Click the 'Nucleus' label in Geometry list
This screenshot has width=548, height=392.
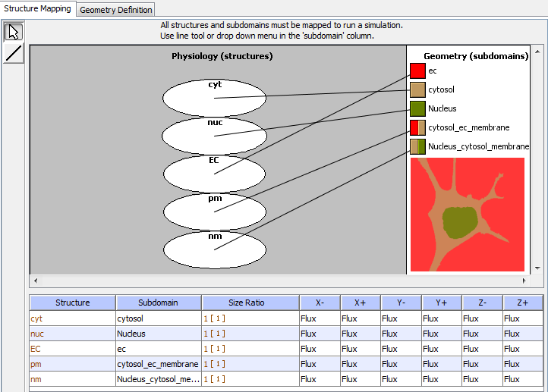tap(442, 108)
